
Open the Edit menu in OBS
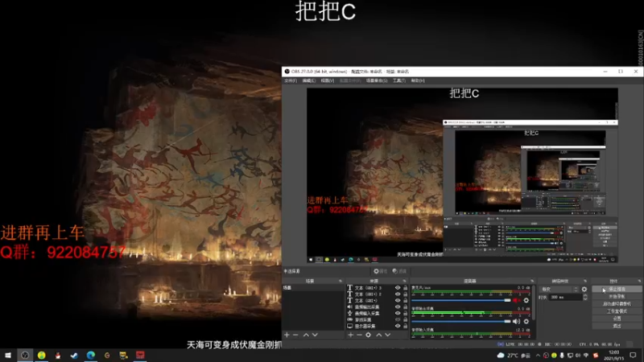(x=309, y=81)
